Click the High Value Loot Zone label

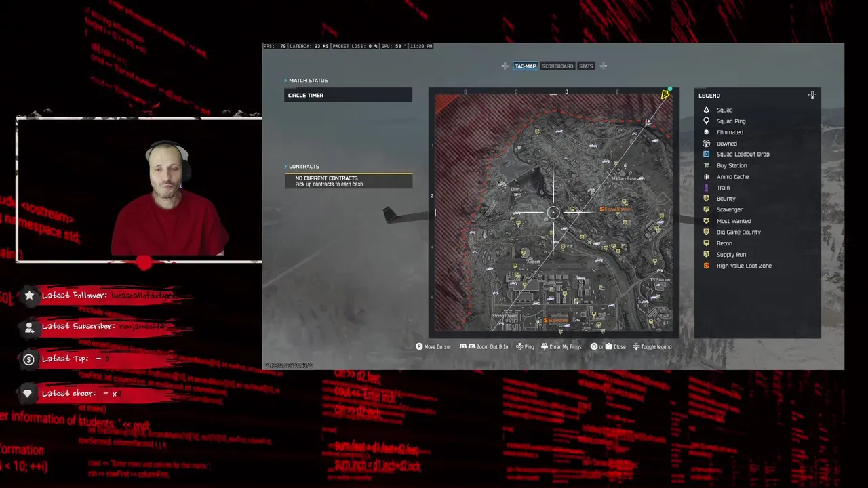coord(744,266)
